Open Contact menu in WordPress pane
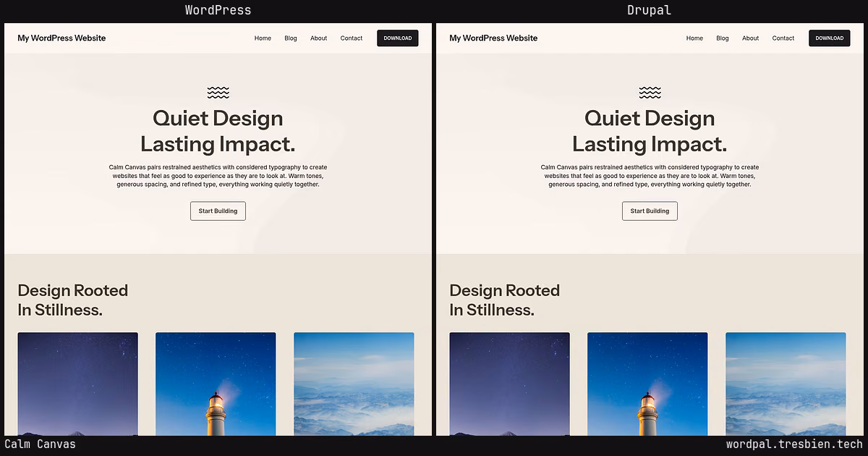The height and width of the screenshot is (456, 868). [352, 38]
